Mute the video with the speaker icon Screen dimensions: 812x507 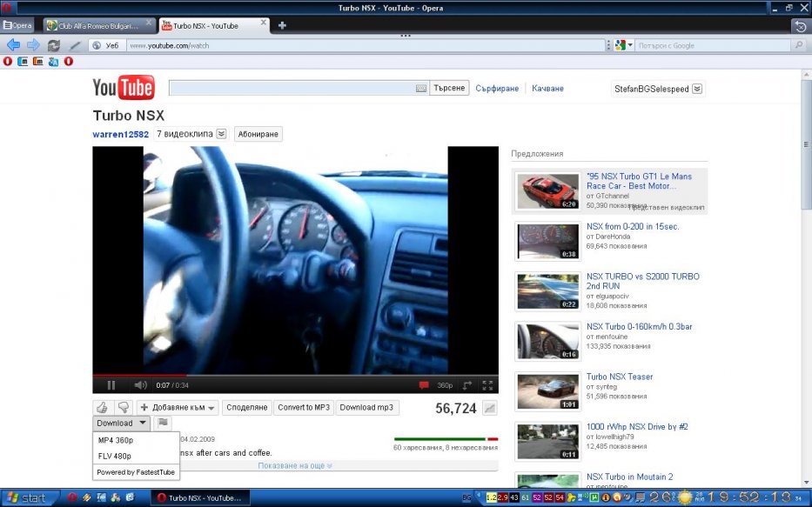pos(140,384)
